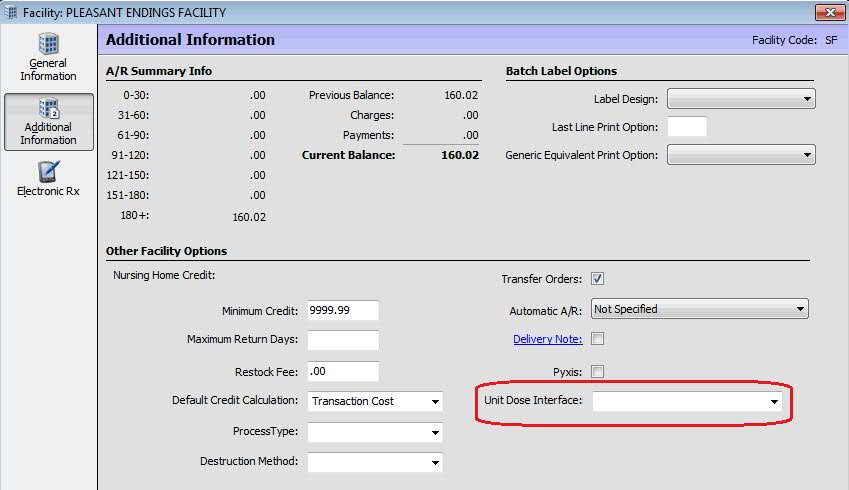849x490 pixels.
Task: Click into the Restock Fee field
Action: [x=343, y=371]
